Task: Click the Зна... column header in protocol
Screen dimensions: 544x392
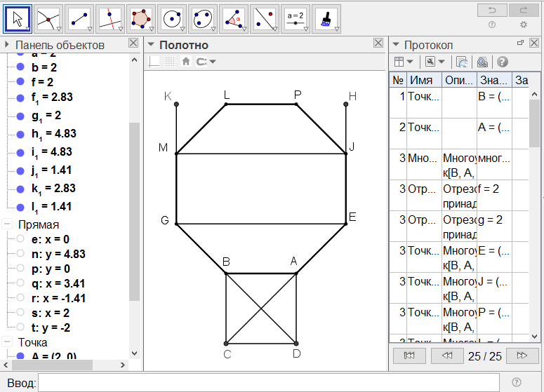Action: click(x=494, y=81)
